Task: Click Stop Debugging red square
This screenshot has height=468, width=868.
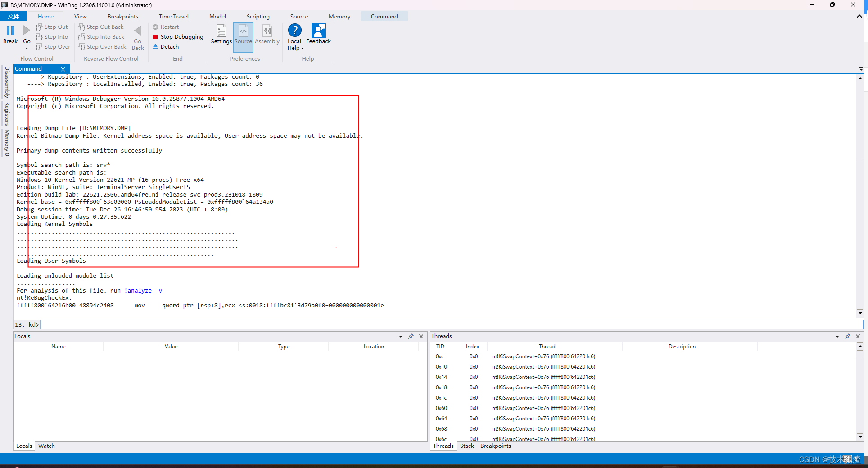Action: pyautogui.click(x=155, y=37)
